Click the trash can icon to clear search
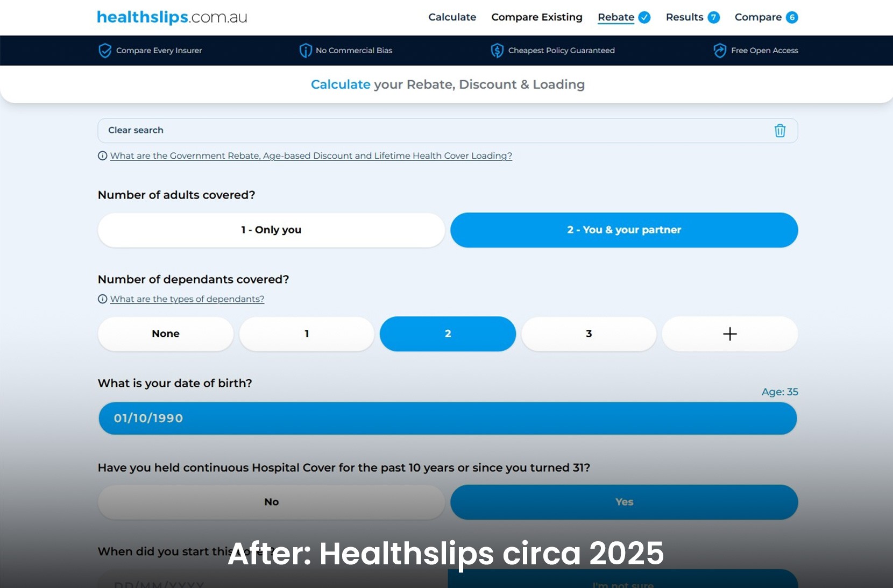 click(780, 131)
